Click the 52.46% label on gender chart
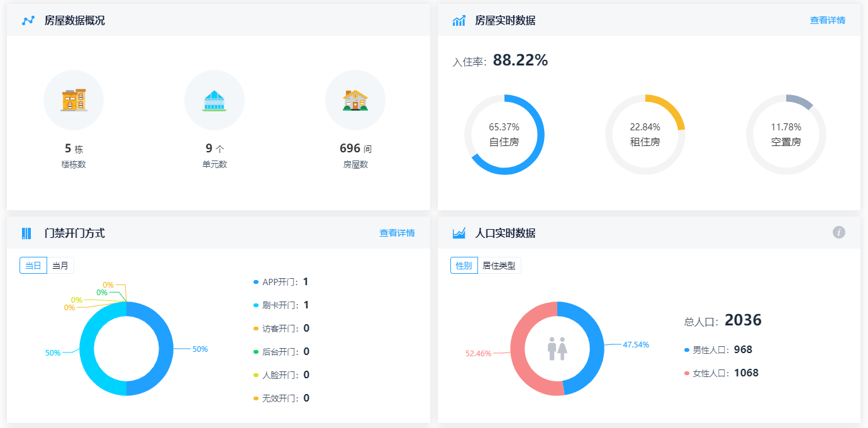The image size is (868, 428). [x=479, y=354]
